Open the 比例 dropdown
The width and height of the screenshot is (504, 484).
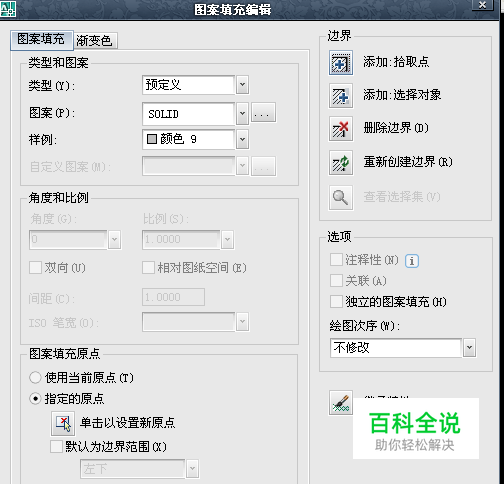[227, 239]
